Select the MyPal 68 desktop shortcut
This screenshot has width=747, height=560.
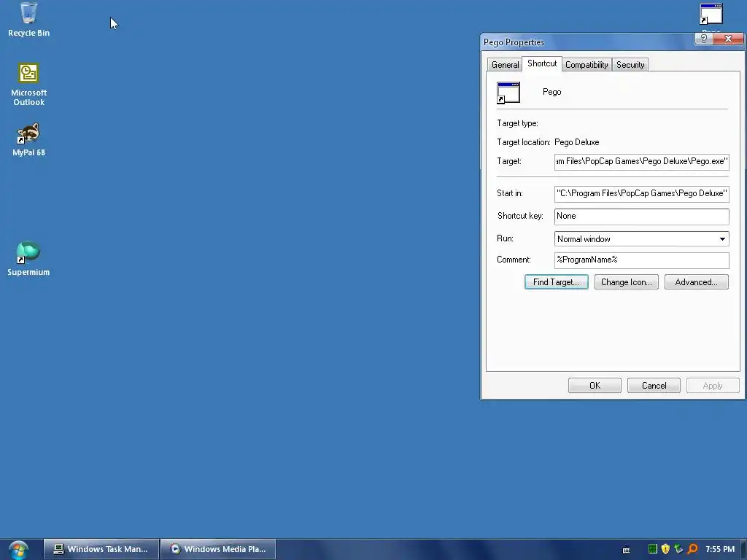click(28, 140)
